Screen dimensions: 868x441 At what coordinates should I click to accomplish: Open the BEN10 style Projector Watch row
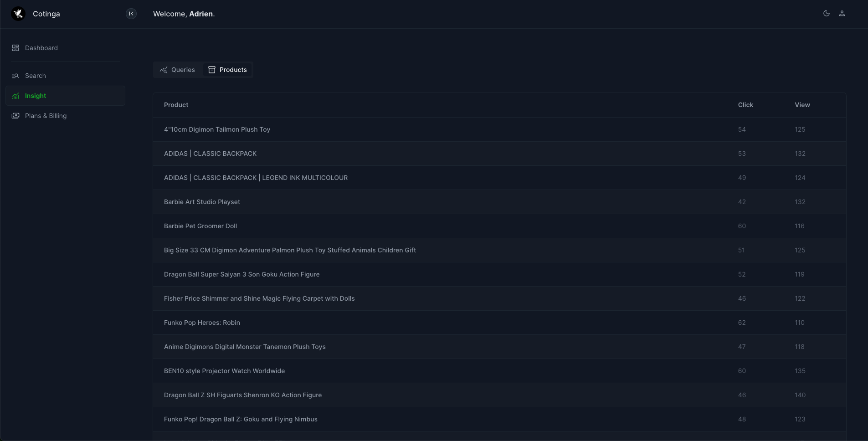point(499,371)
